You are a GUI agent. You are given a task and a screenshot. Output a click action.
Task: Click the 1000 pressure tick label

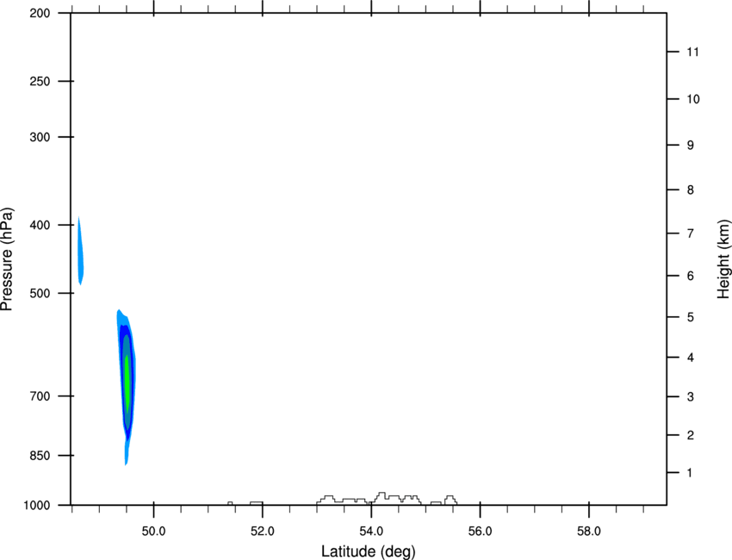pyautogui.click(x=37, y=505)
